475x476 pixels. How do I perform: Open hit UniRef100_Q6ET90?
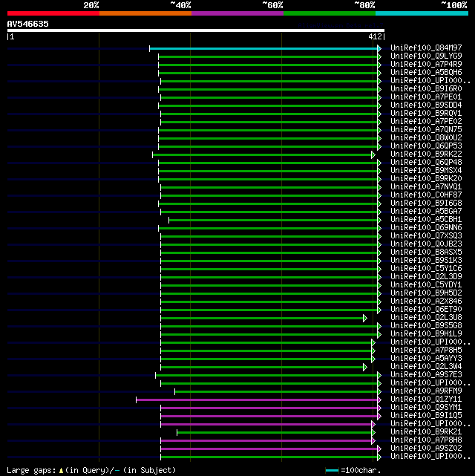[426, 310]
